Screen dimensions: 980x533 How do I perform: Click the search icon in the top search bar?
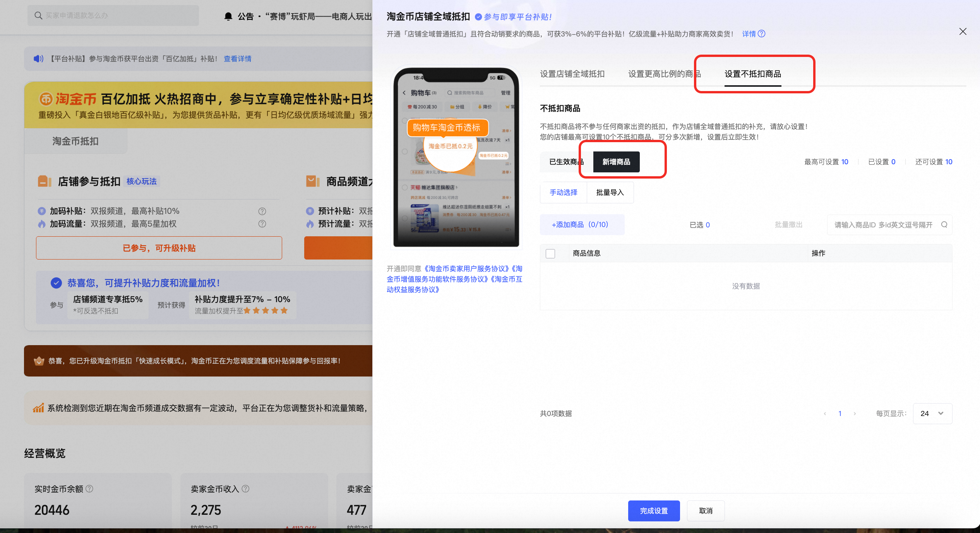(x=38, y=15)
